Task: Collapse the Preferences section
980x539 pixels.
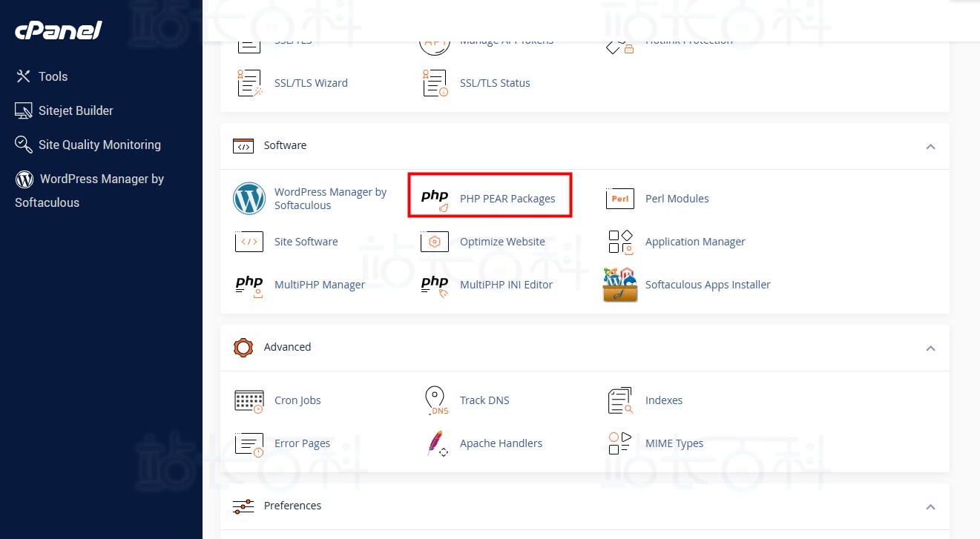Action: pyautogui.click(x=930, y=506)
